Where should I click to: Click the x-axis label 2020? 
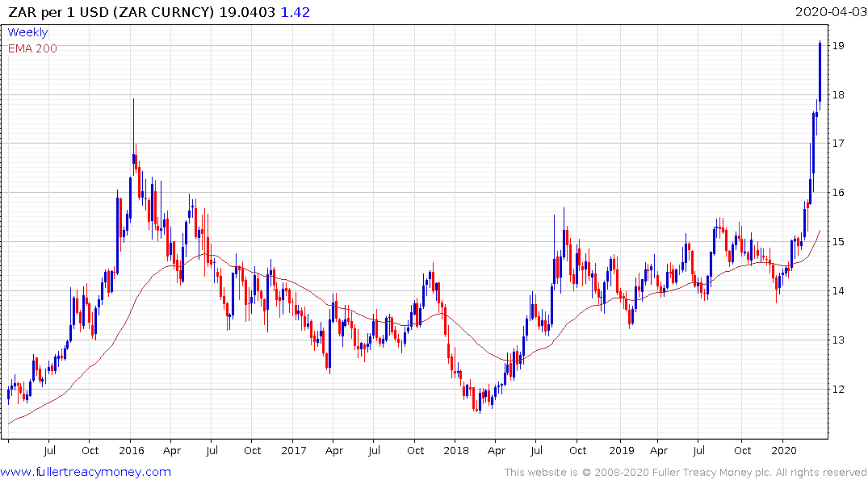pos(784,450)
